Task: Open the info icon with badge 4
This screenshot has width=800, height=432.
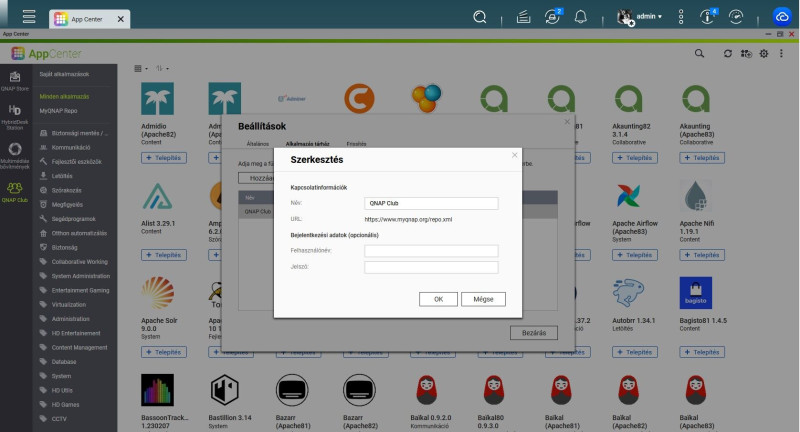Action: [708, 17]
